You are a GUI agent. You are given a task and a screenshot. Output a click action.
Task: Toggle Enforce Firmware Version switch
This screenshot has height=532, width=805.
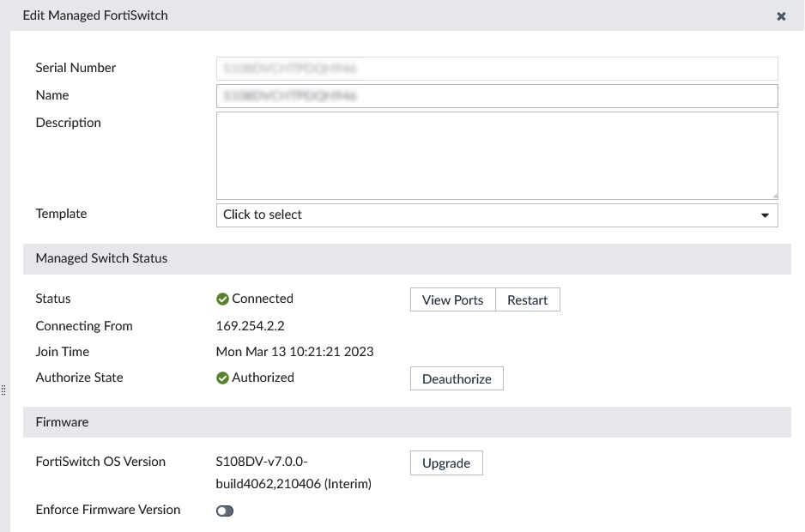[x=225, y=511]
